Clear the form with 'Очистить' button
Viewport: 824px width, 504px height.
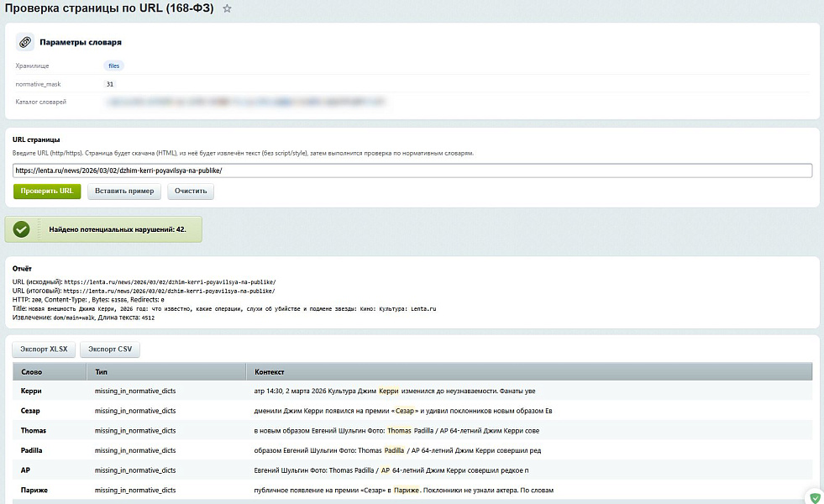[x=191, y=192]
